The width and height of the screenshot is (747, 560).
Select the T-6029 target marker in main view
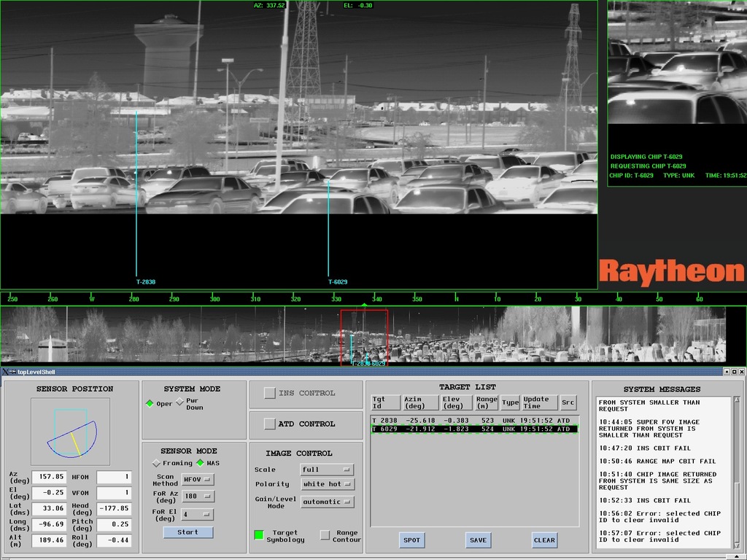[337, 281]
